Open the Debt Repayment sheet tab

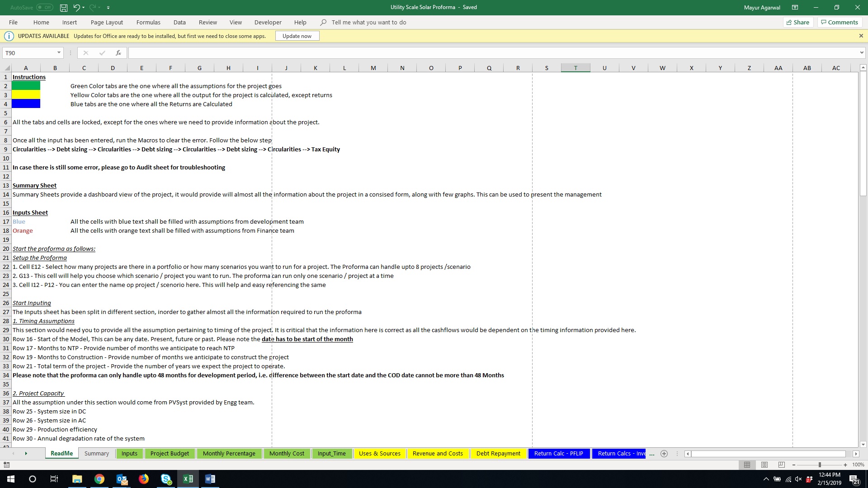coord(498,453)
